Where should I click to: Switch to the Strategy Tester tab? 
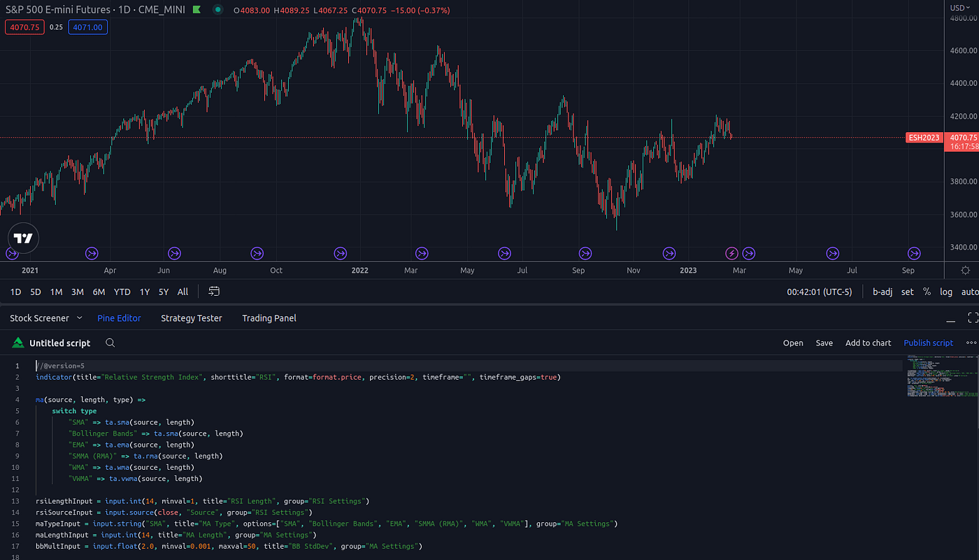tap(191, 317)
